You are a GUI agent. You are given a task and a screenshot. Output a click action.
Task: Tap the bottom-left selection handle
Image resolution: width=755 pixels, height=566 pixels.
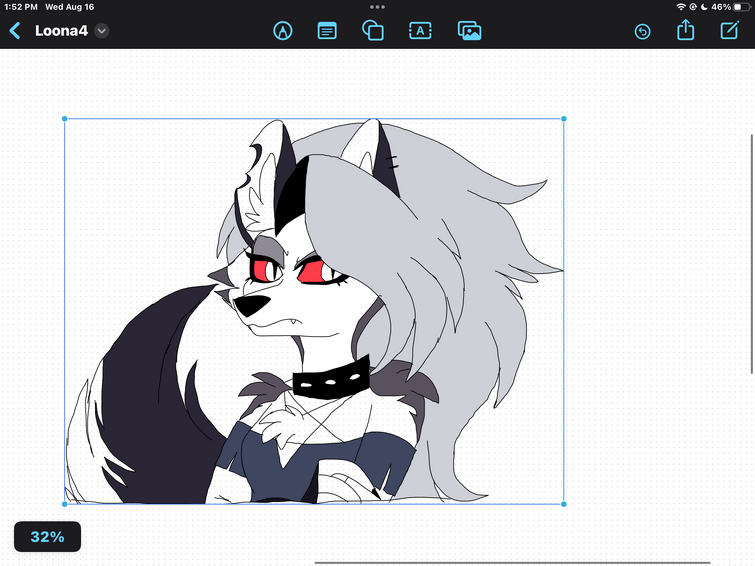65,504
